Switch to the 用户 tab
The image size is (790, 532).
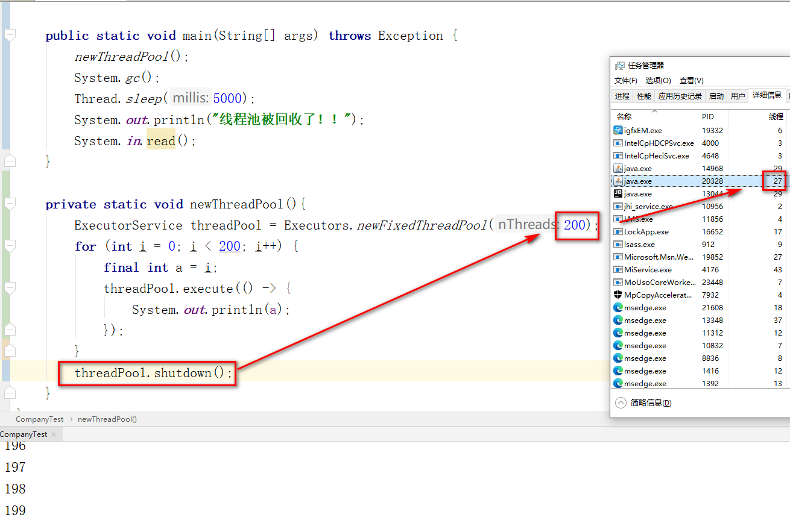(x=738, y=96)
